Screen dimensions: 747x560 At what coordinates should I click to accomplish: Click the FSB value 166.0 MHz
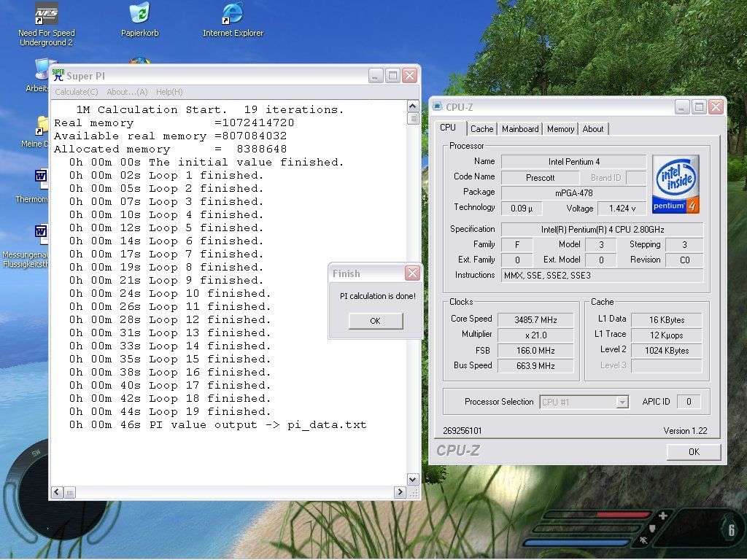[535, 351]
